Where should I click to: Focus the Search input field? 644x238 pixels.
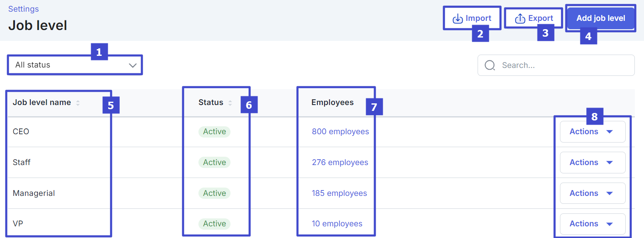pyautogui.click(x=556, y=65)
